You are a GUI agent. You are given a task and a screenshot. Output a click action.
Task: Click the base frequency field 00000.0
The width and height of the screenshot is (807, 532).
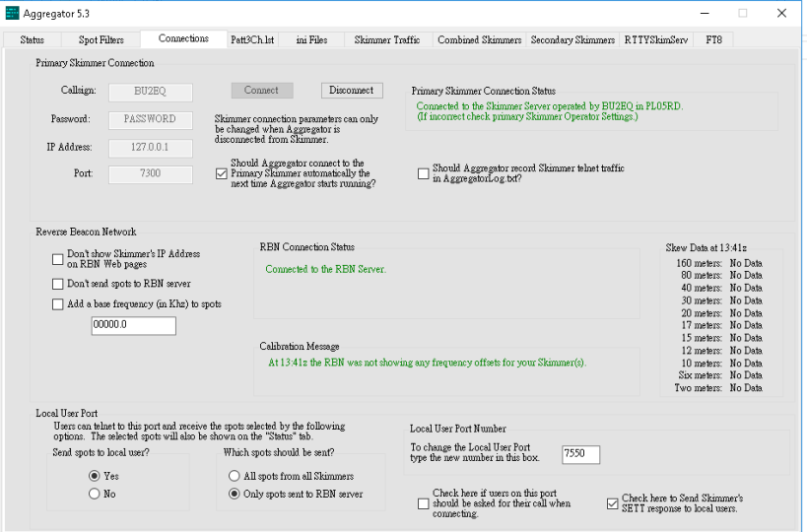tap(134, 325)
